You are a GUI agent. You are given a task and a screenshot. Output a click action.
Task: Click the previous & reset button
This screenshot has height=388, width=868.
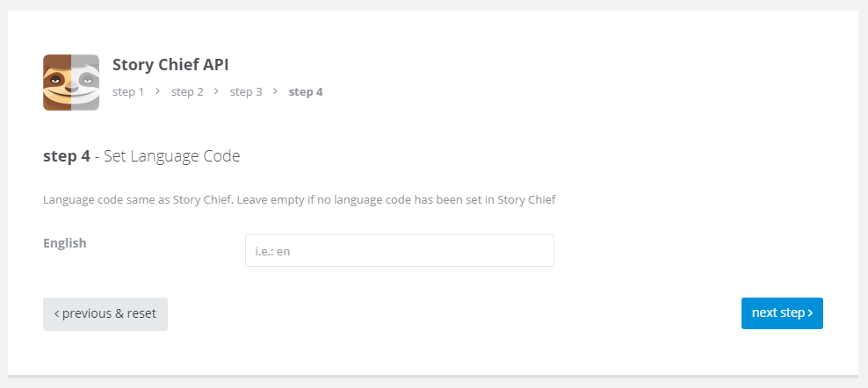[x=105, y=314]
